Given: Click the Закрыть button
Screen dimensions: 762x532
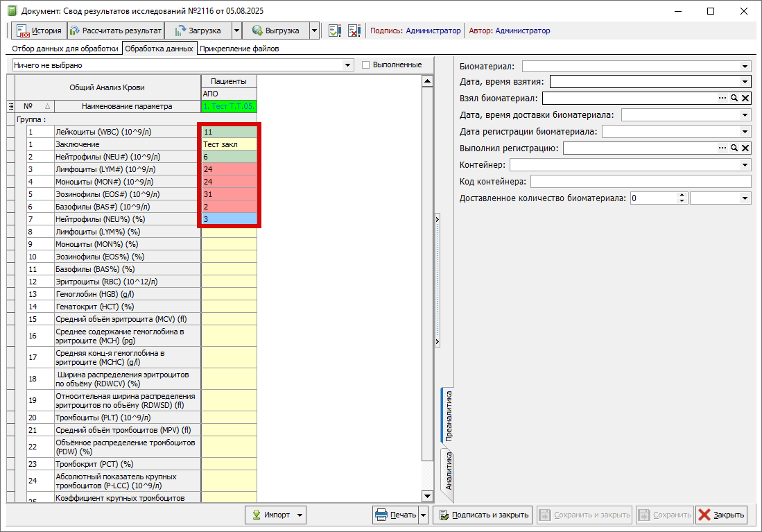Looking at the screenshot, I should [721, 515].
